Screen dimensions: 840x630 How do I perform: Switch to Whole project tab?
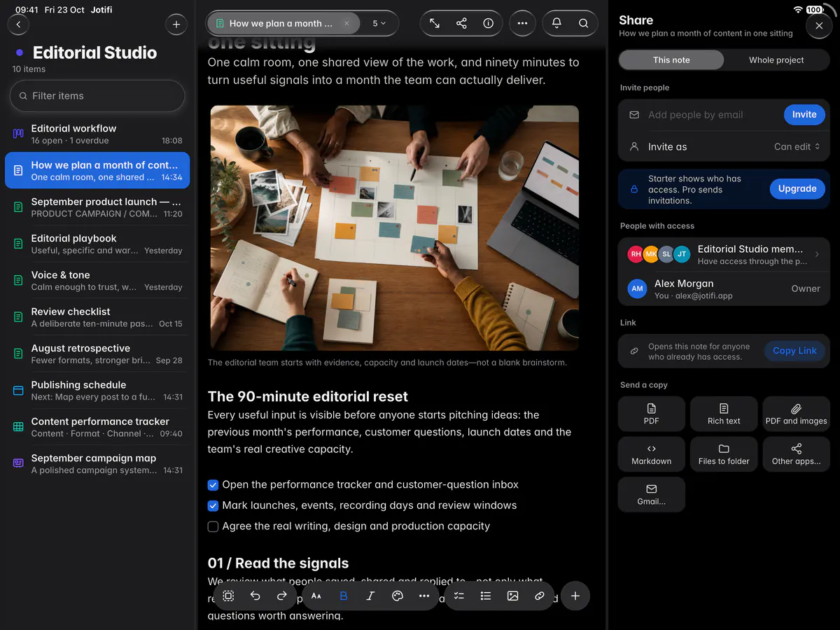point(776,60)
